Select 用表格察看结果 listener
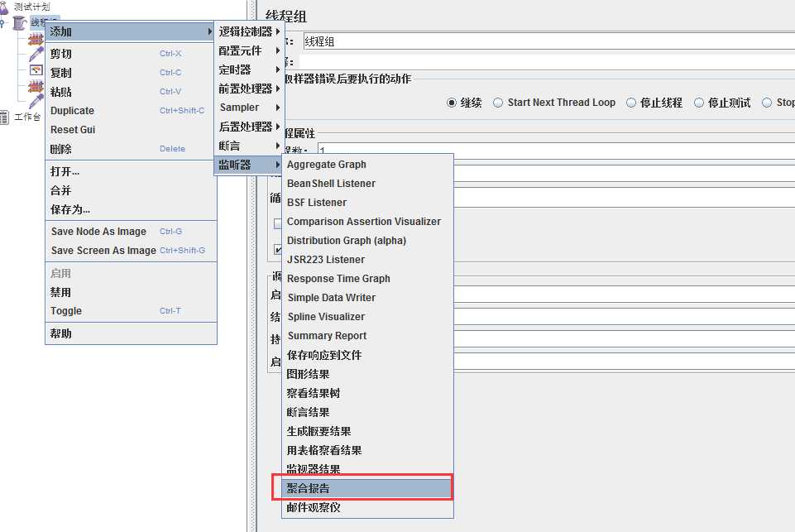This screenshot has height=532, width=795. [367, 450]
